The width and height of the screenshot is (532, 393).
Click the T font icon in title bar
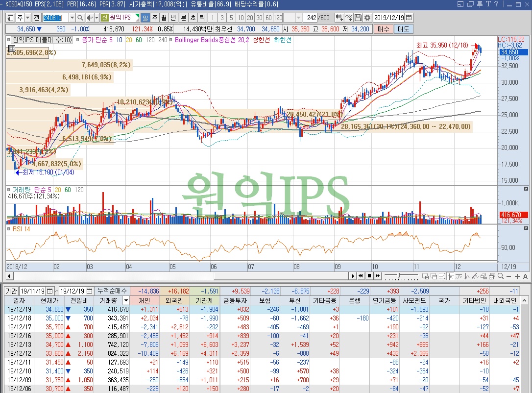488,4
